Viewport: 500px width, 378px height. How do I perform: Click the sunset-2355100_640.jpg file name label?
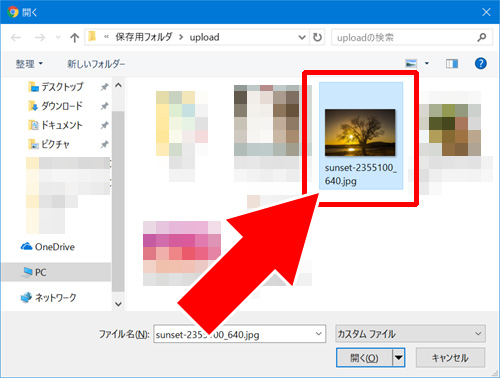click(361, 174)
